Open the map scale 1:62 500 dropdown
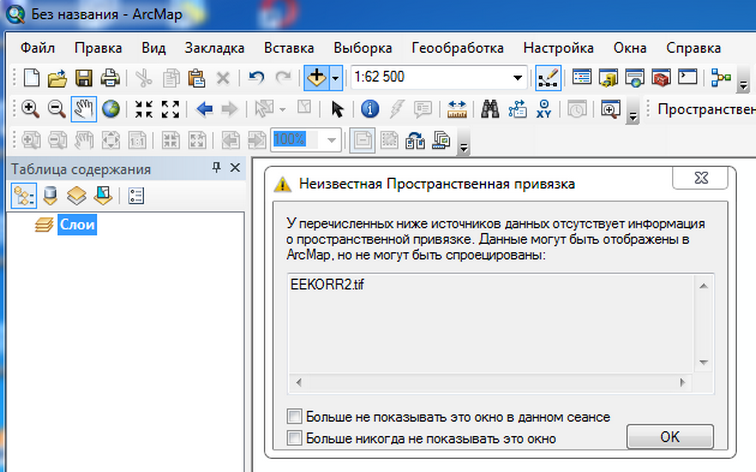This screenshot has height=472, width=756. point(518,77)
